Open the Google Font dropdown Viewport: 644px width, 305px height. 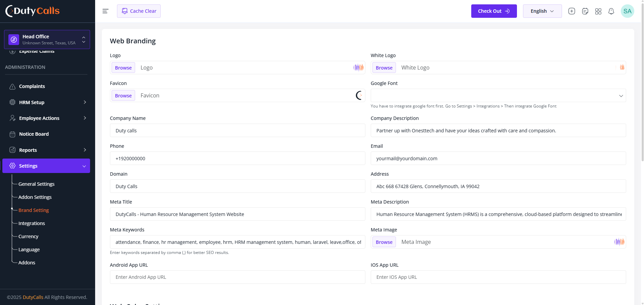[x=498, y=95]
